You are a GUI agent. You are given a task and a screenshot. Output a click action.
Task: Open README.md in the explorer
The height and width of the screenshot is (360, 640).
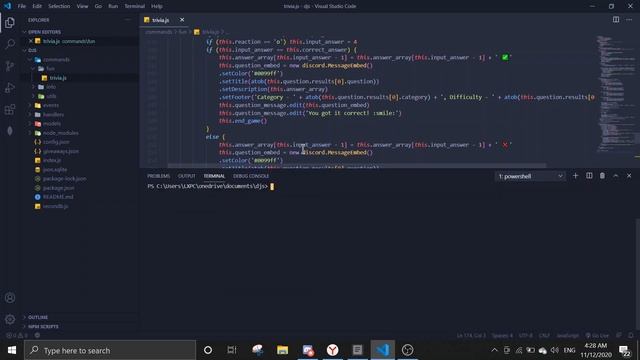pyautogui.click(x=58, y=197)
